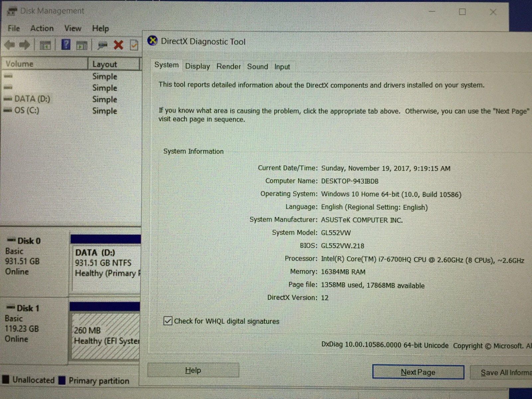532x399 pixels.
Task: Click the OS (C:) volume name
Action: [x=27, y=110]
